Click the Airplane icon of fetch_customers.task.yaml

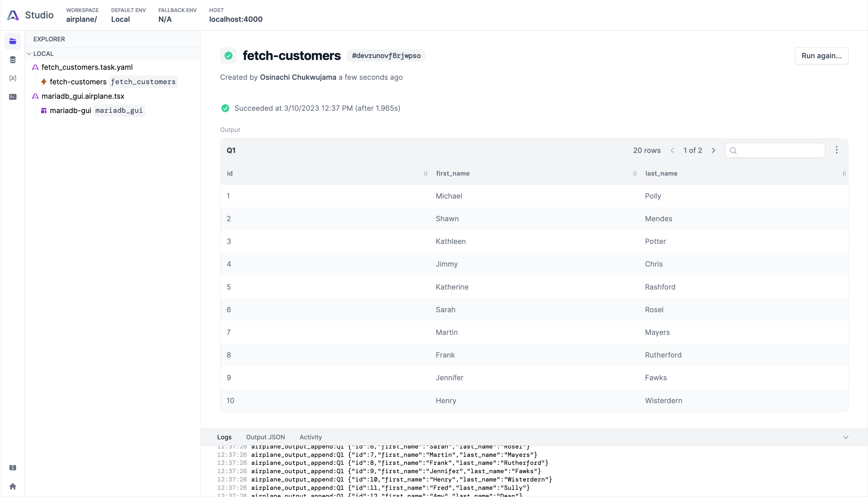click(x=35, y=67)
